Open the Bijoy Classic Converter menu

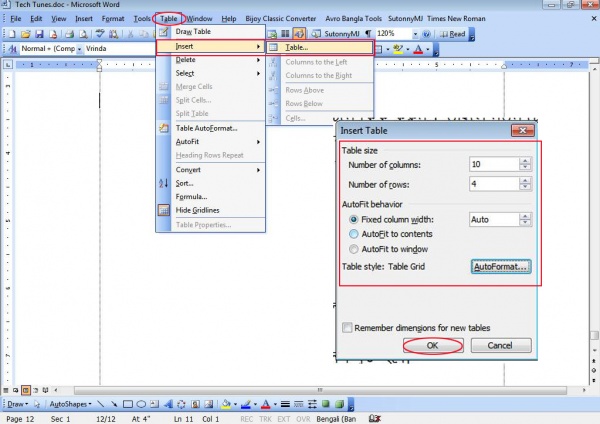pyautogui.click(x=280, y=18)
